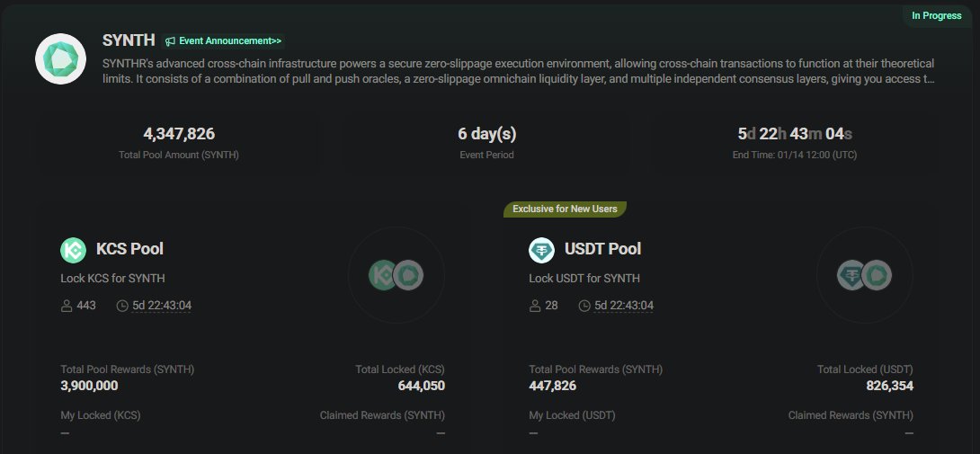Click the In Progress status badge
The image size is (980, 454).
pos(936,15)
